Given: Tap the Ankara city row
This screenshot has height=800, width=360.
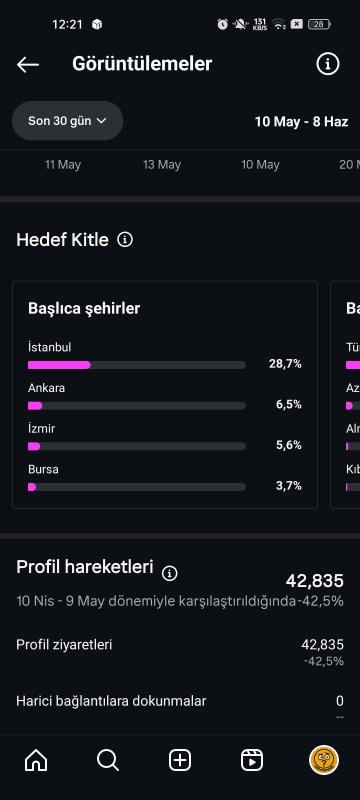Looking at the screenshot, I should click(x=165, y=396).
